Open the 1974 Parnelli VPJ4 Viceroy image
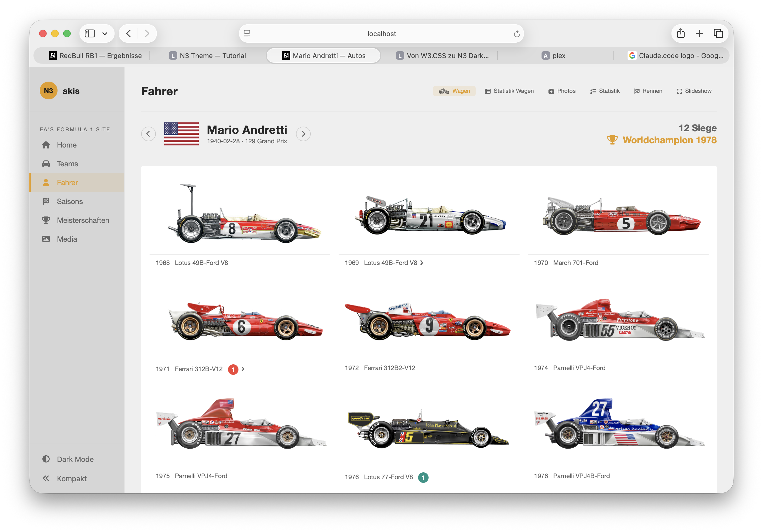 coord(620,320)
